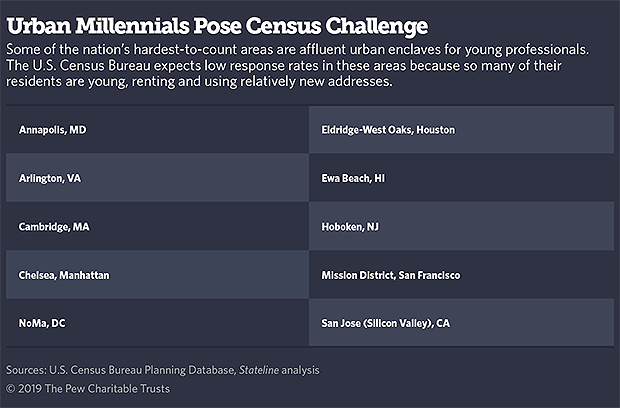
Task: Click the Ewa Beach, HI entry
Action: tap(352, 178)
